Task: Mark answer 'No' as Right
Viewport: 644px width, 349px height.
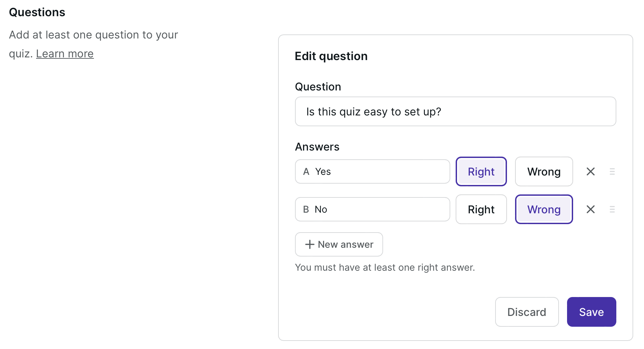Action: point(481,209)
